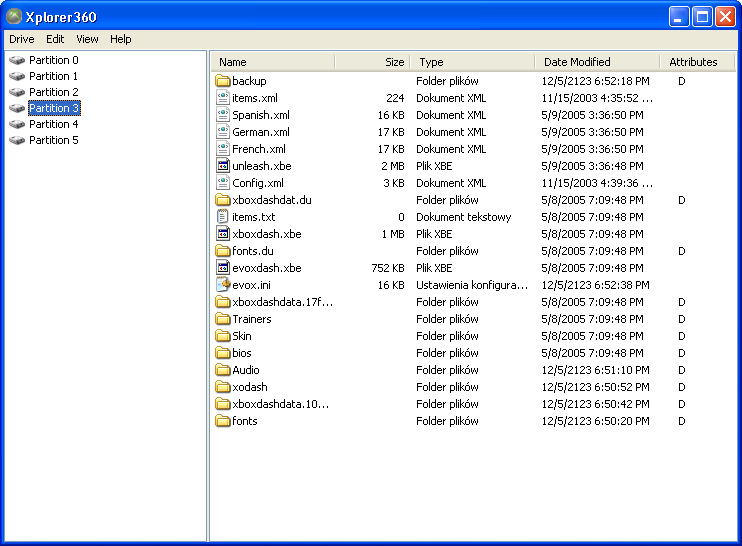Click the items.txt text file icon
This screenshot has width=742, height=546.
click(222, 217)
